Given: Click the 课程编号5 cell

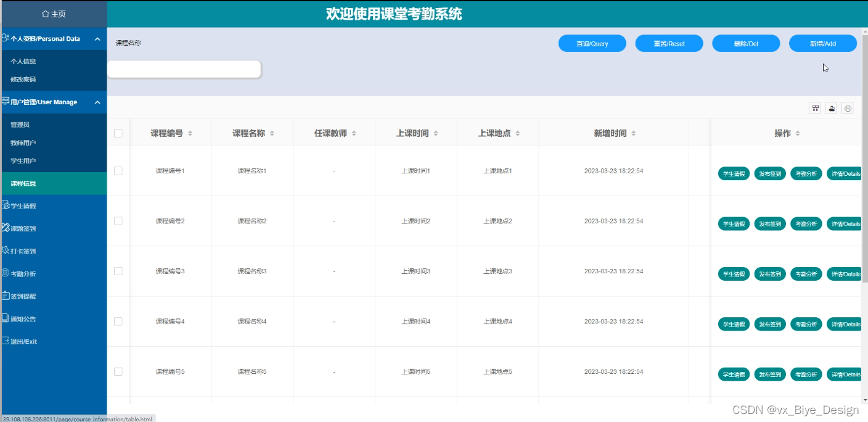Looking at the screenshot, I should click(x=170, y=371).
